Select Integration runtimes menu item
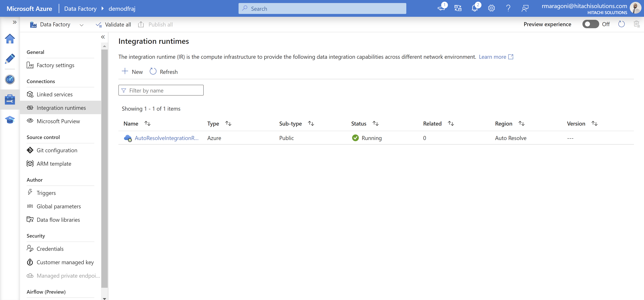The image size is (644, 300). click(x=61, y=108)
